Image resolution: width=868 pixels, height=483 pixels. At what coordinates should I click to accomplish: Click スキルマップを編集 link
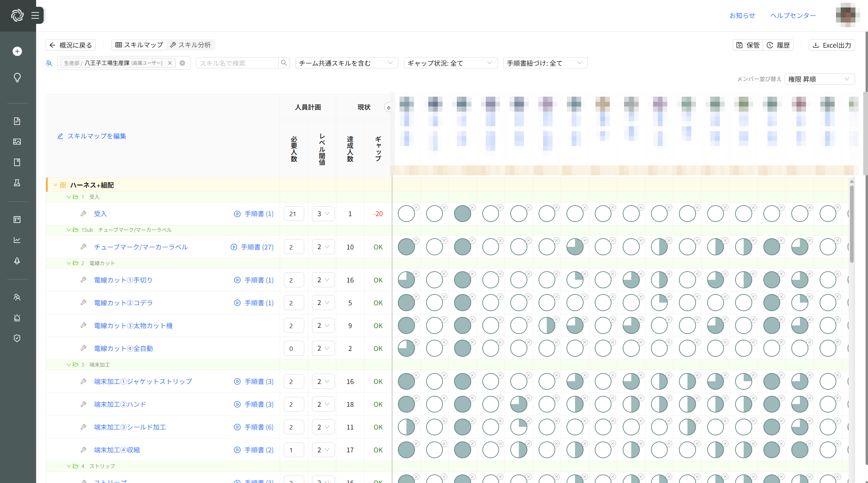click(92, 136)
